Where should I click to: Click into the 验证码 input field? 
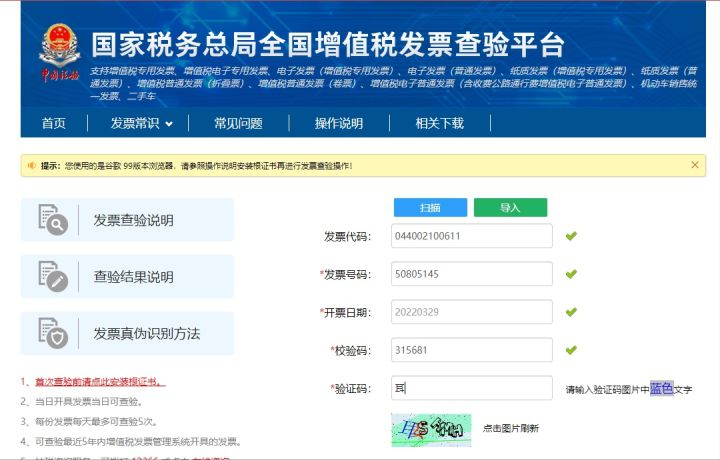[471, 388]
